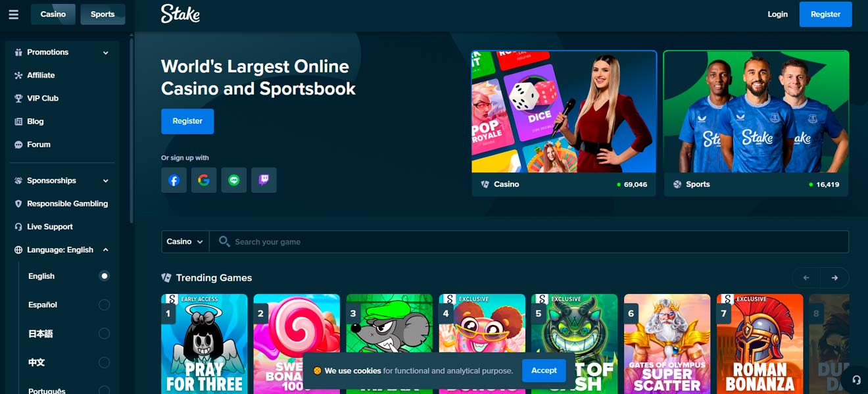Click the Affiliate icon in sidebar
The height and width of the screenshot is (394, 868).
click(x=18, y=75)
